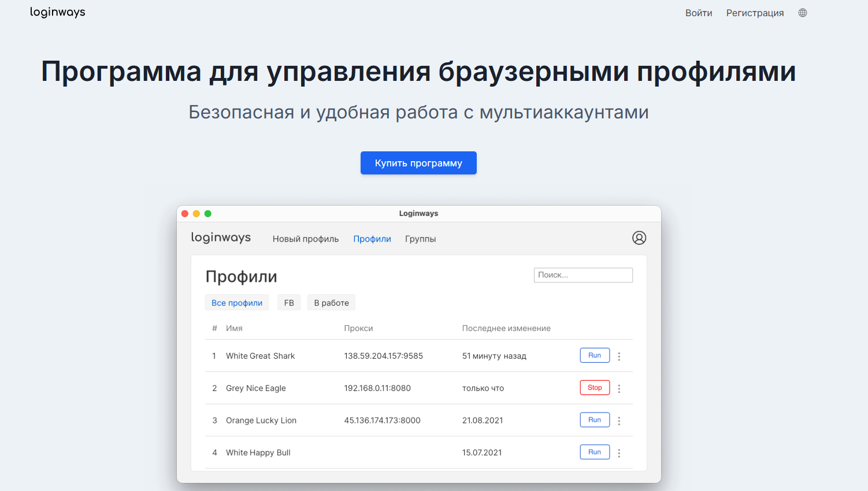Stop the Grey Nice Eagle profile
This screenshot has height=491, width=868.
(x=595, y=388)
